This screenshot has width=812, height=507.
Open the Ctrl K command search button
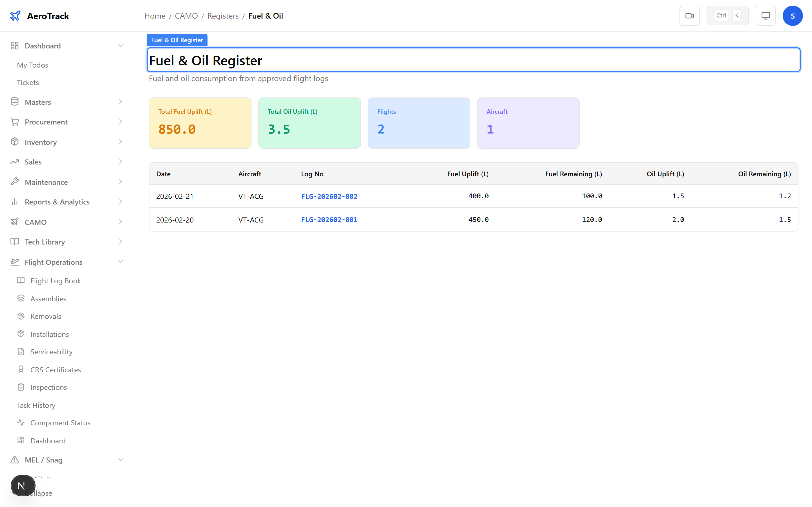click(x=727, y=16)
